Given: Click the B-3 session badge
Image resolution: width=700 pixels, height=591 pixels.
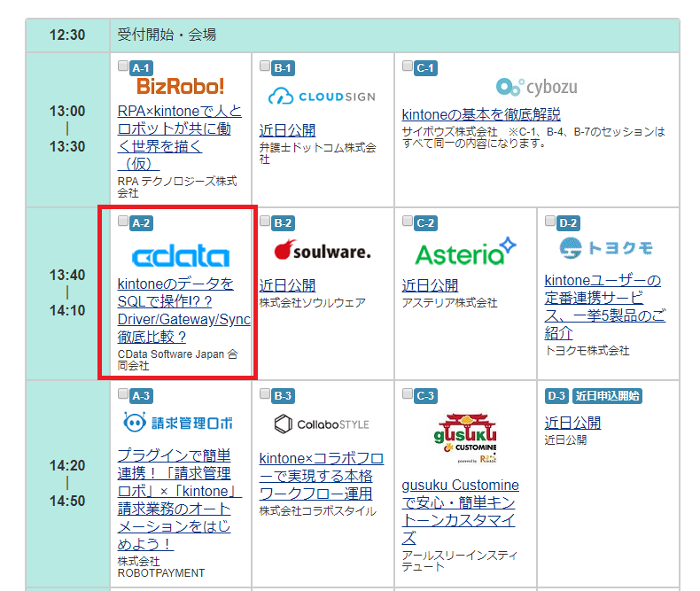Looking at the screenshot, I should click(x=283, y=396).
